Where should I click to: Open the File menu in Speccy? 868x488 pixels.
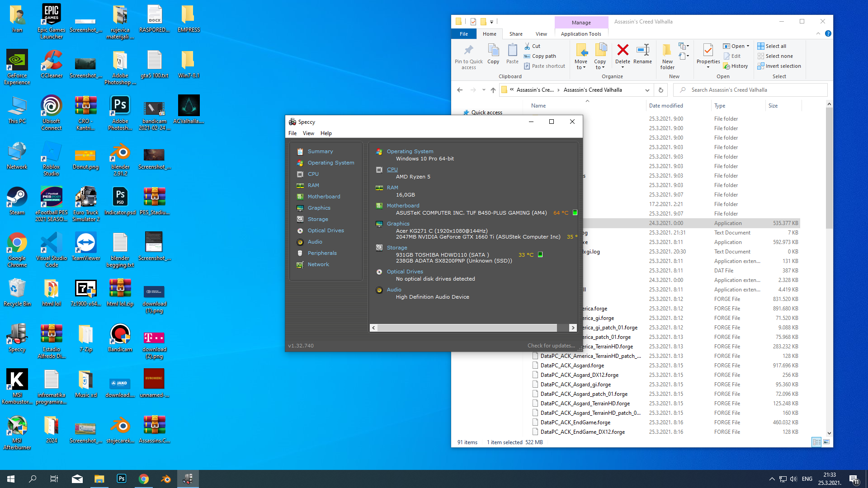(292, 133)
